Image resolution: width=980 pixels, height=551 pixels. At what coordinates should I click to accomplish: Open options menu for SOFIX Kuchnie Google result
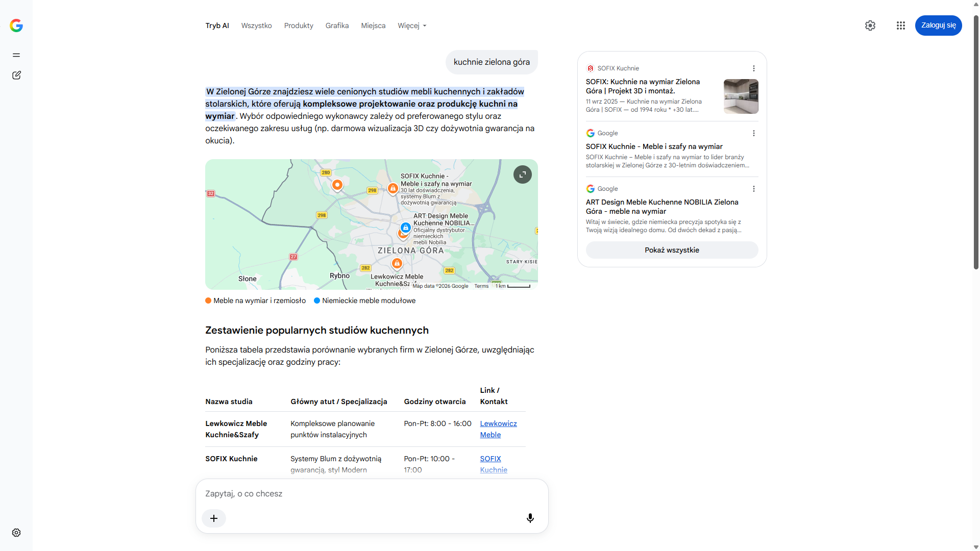click(754, 133)
